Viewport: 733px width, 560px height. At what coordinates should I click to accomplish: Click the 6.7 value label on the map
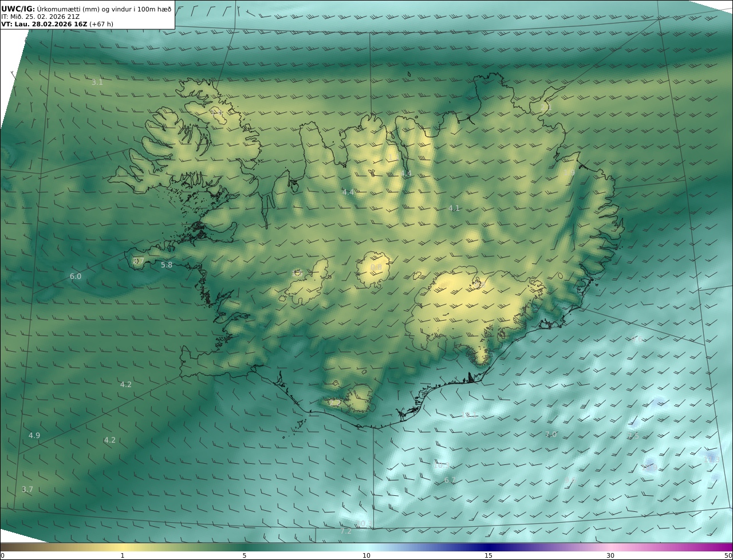coord(450,480)
